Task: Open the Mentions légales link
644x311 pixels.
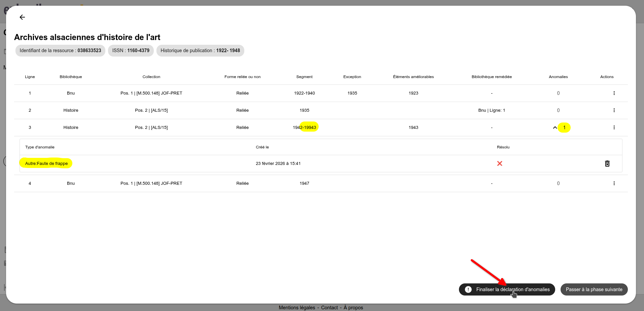Action: tap(297, 308)
